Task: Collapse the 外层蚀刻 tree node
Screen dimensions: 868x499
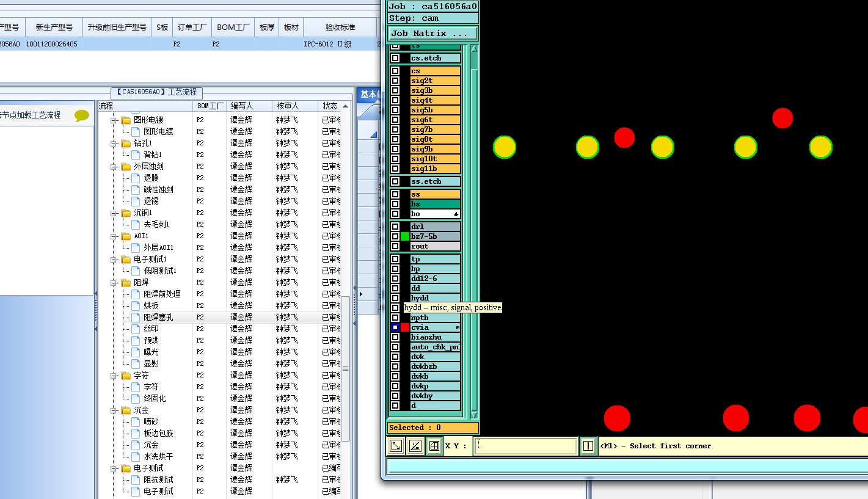Action: tap(114, 166)
